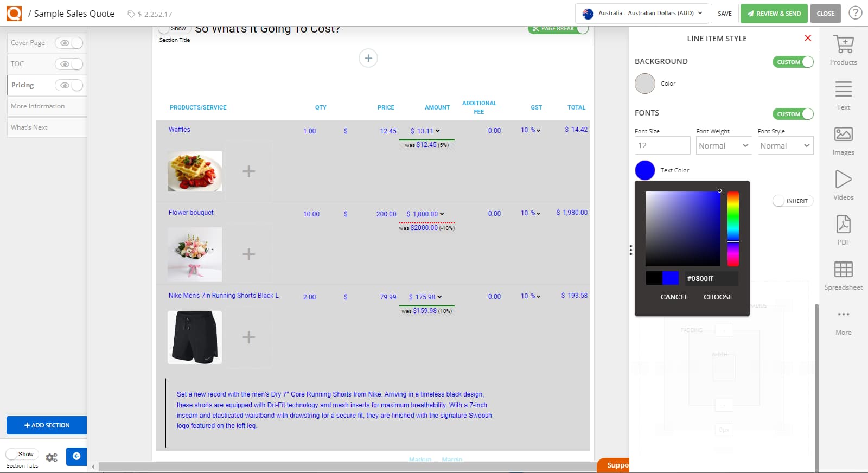Image resolution: width=868 pixels, height=473 pixels.
Task: Cancel the color picker
Action: 674,297
